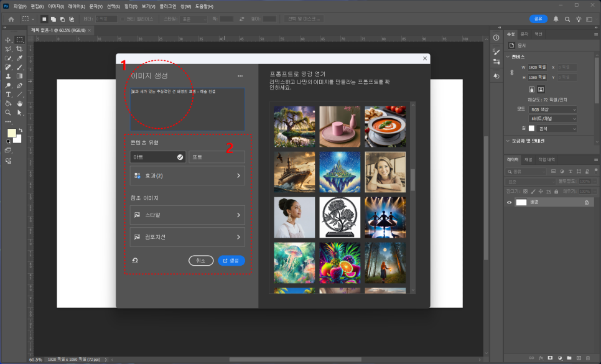Screen dimensions: 601x364
Task: Expand the 컴포지션 reference image option
Action: (187, 237)
